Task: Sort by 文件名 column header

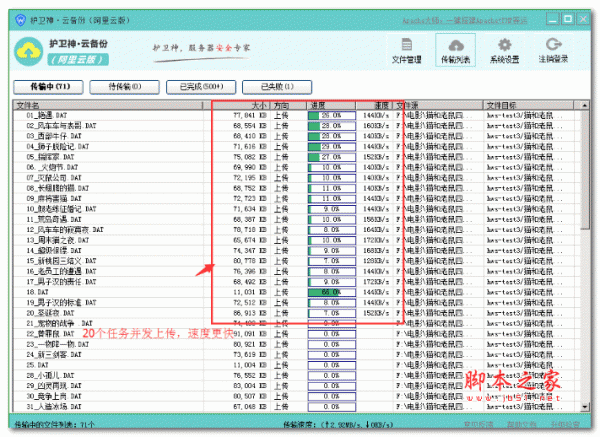Action: 108,105
